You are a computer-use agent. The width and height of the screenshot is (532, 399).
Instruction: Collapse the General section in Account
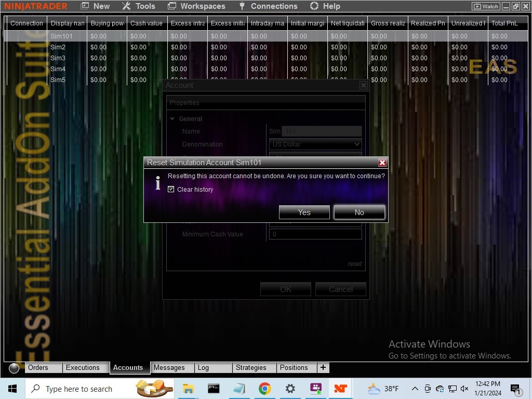[172, 119]
